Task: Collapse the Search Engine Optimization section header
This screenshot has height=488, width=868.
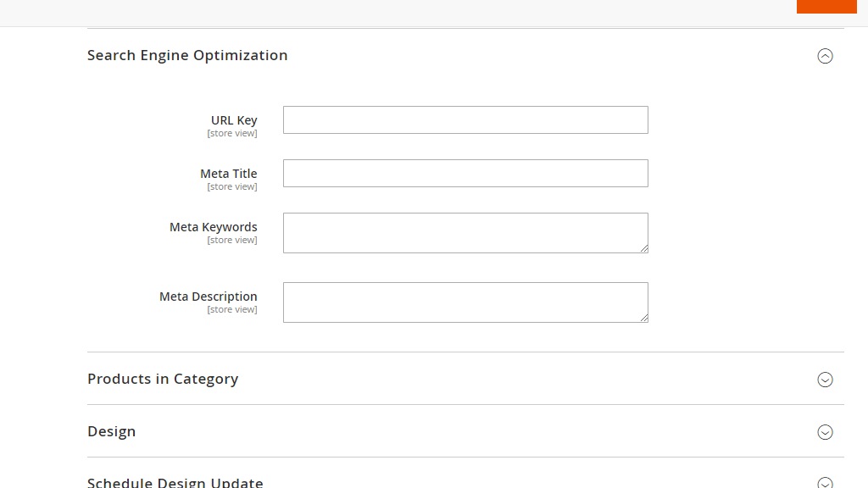Action: pos(187,55)
